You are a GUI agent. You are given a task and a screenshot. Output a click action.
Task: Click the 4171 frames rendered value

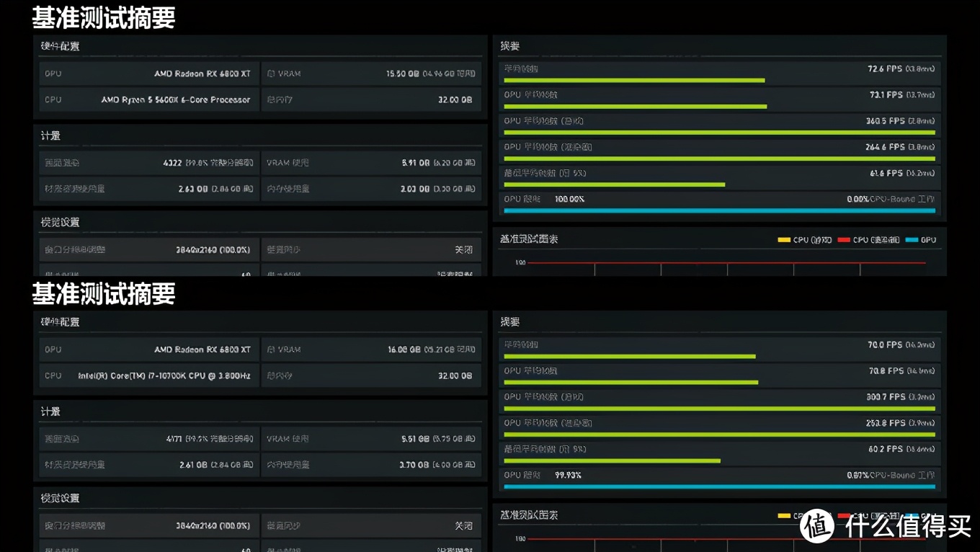pyautogui.click(x=175, y=438)
